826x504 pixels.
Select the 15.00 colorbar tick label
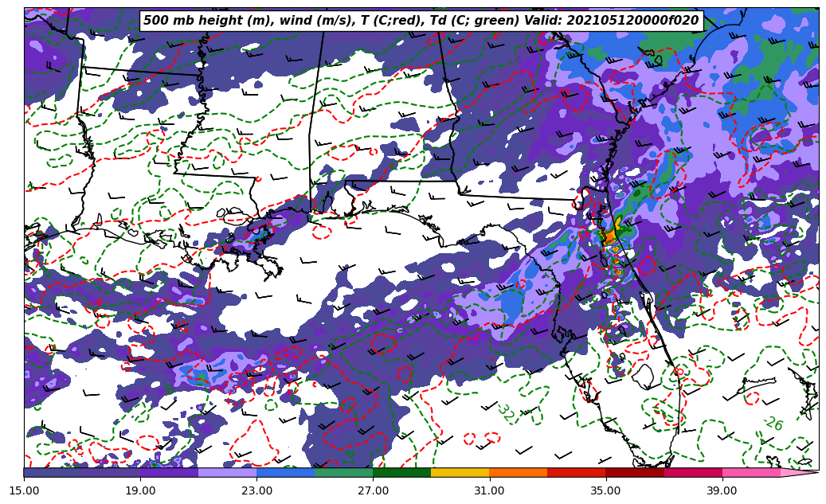24,490
